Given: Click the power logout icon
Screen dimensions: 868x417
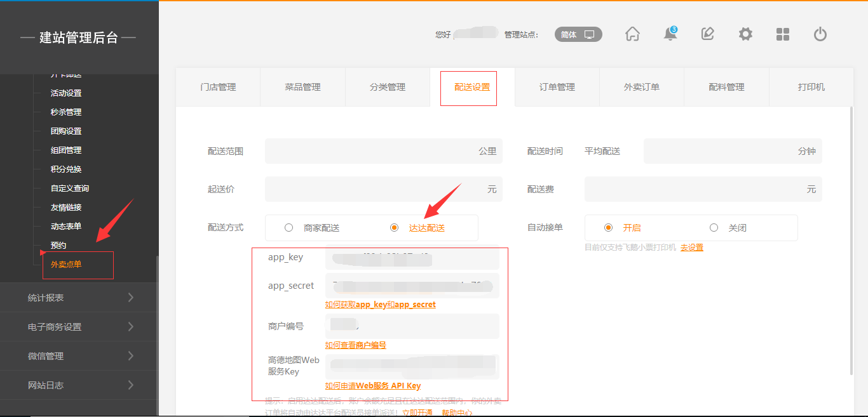Looking at the screenshot, I should pyautogui.click(x=820, y=34).
